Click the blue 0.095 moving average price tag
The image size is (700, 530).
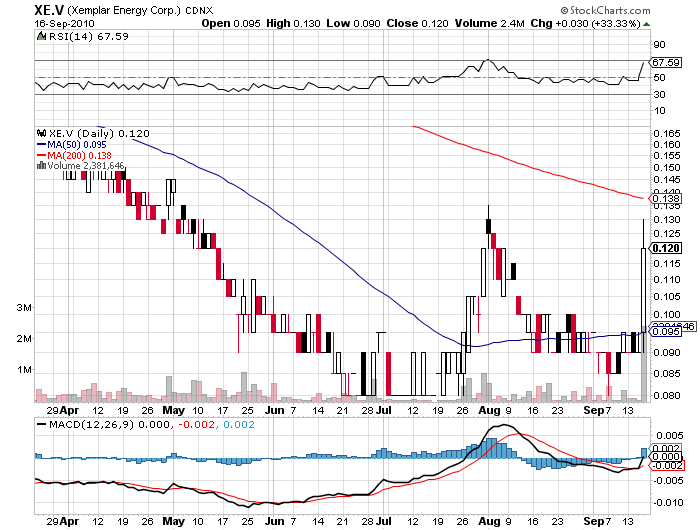click(x=667, y=331)
